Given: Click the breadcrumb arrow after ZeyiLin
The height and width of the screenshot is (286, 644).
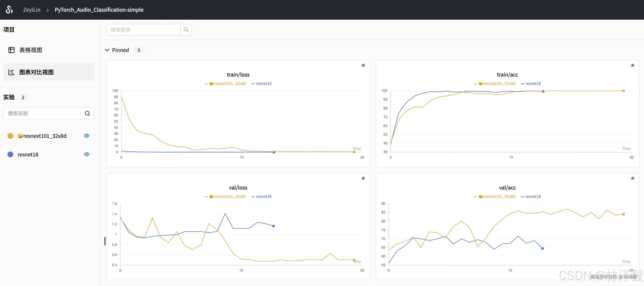Looking at the screenshot, I should coord(47,10).
